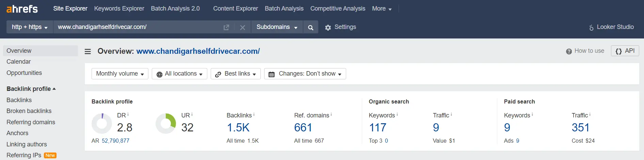This screenshot has height=160, width=644.
Task: Expand the http + https protocol dropdown
Action: coord(30,27)
